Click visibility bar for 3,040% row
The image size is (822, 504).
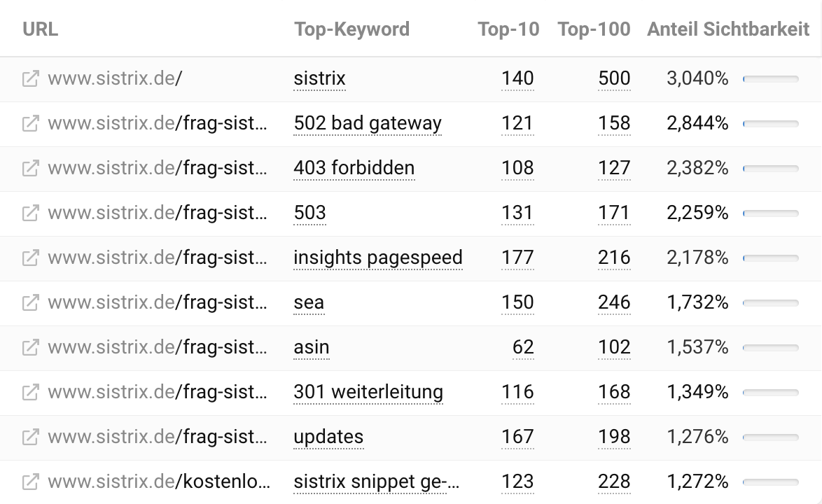tap(770, 79)
